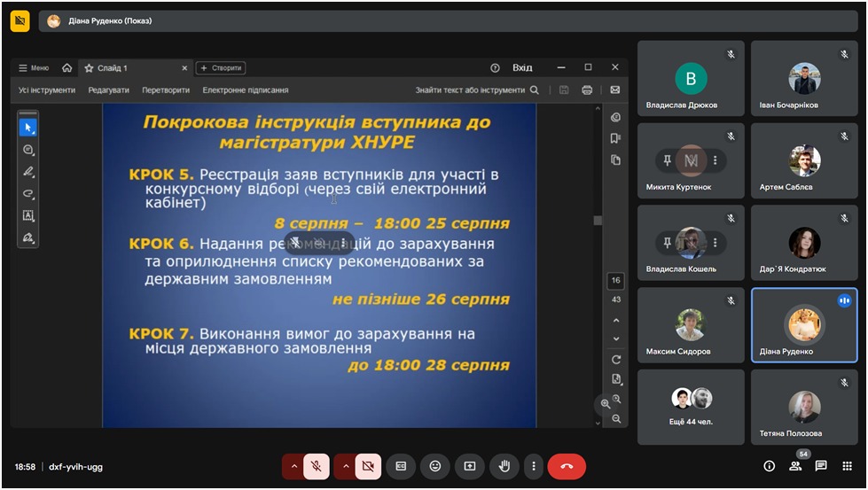Save the document with the disk icon
The width and height of the screenshot is (868, 490).
click(x=564, y=89)
